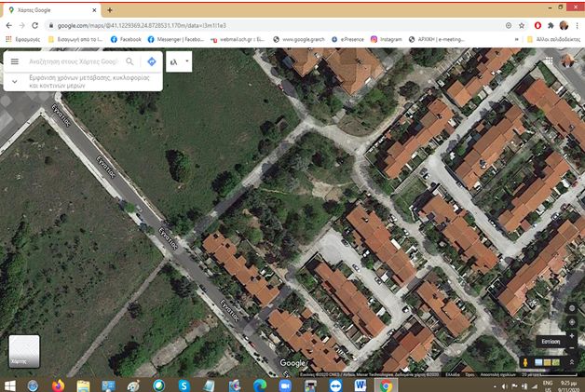Open a new browser tab
This screenshot has height=392, width=585.
point(109,9)
